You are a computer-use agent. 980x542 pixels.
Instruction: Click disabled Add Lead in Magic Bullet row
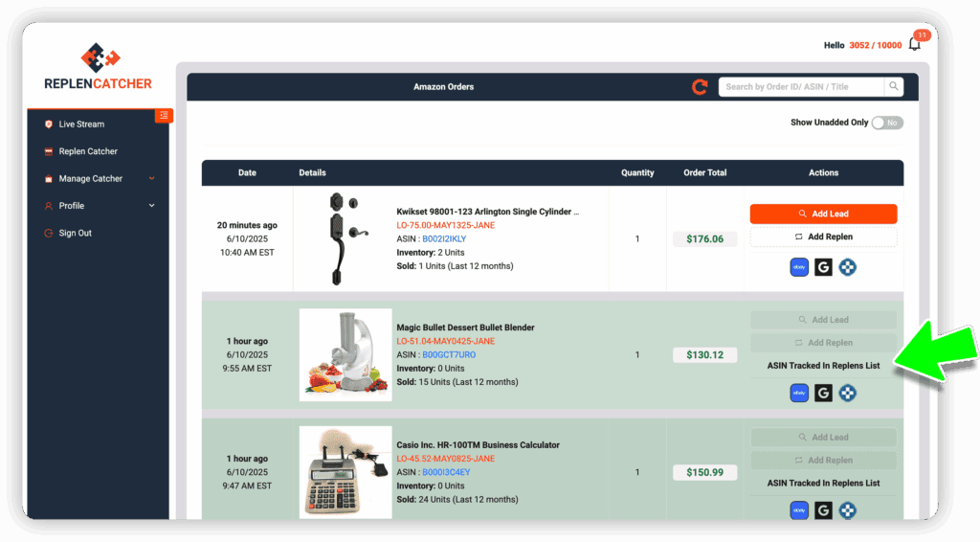click(823, 320)
